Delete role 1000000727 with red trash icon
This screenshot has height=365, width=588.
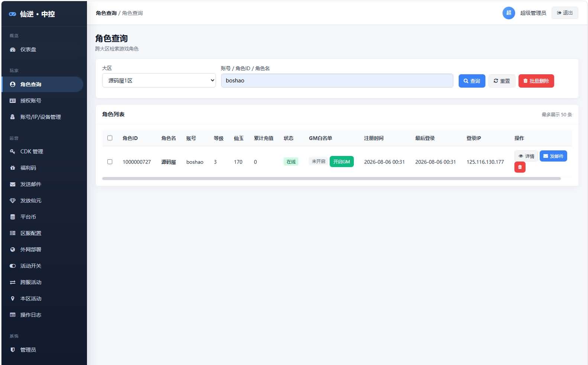520,167
